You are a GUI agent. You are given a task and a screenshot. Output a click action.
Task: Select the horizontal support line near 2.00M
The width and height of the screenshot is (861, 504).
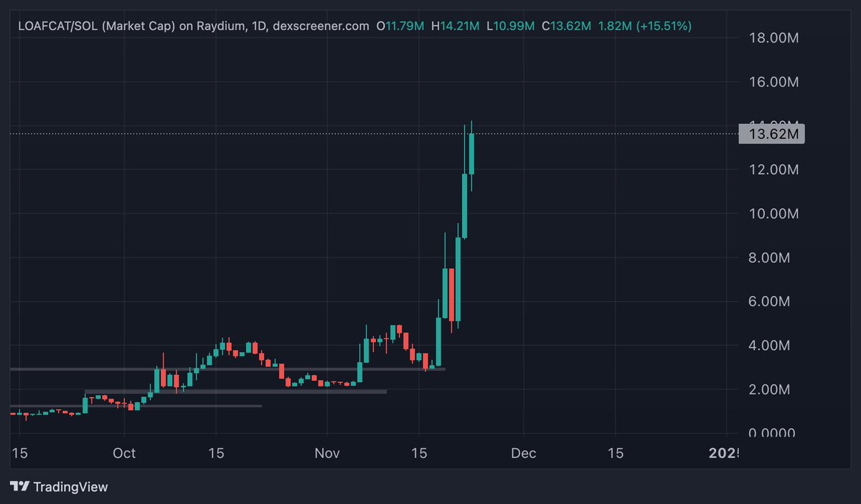[236, 391]
